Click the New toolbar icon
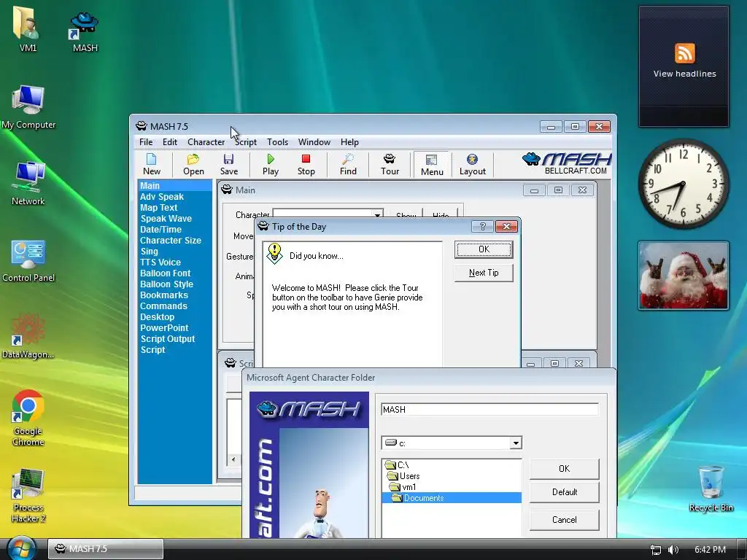The height and width of the screenshot is (560, 747). (x=152, y=165)
